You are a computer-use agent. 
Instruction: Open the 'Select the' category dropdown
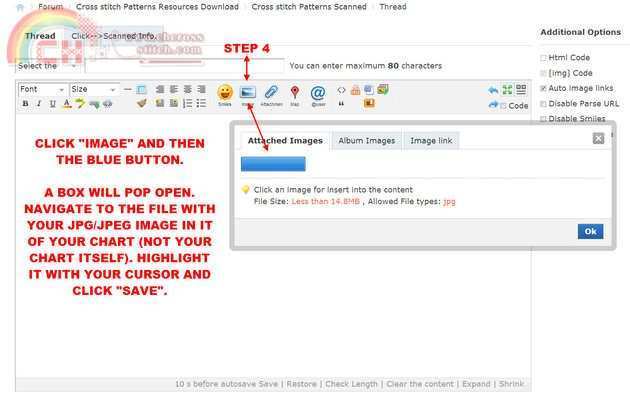coord(47,66)
